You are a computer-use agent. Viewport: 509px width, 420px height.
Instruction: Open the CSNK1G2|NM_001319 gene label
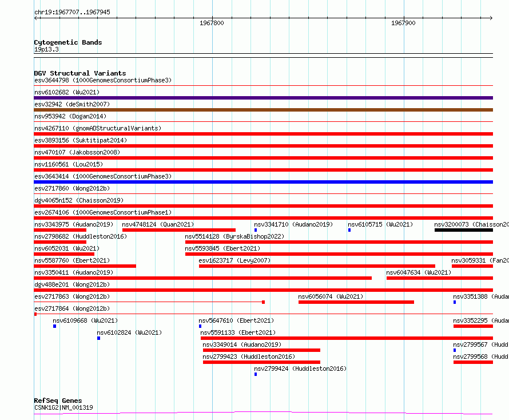63,407
